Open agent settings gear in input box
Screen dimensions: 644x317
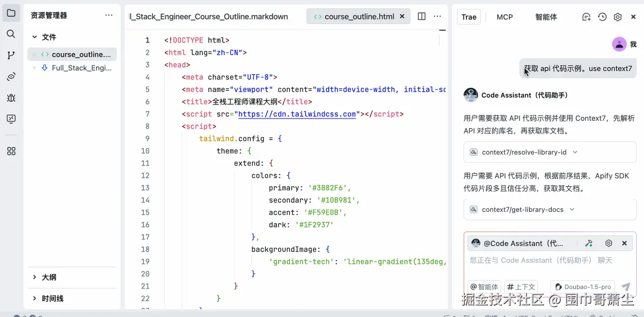coord(609,243)
